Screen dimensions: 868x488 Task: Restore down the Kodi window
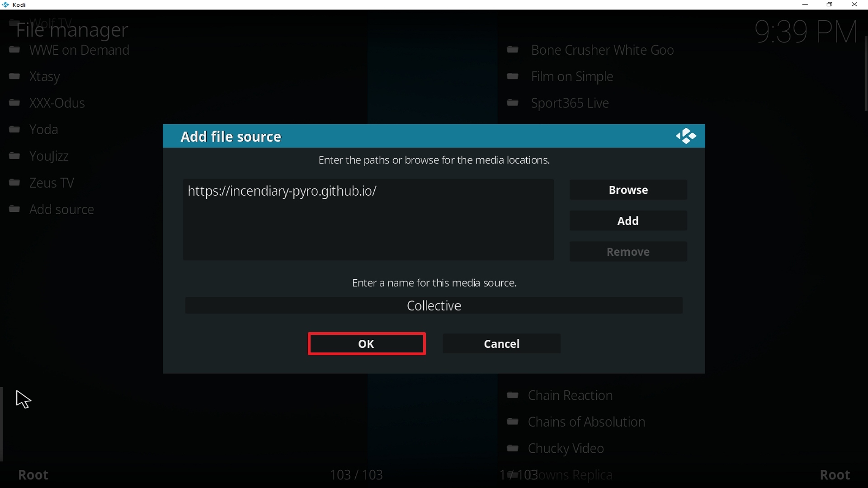click(830, 5)
